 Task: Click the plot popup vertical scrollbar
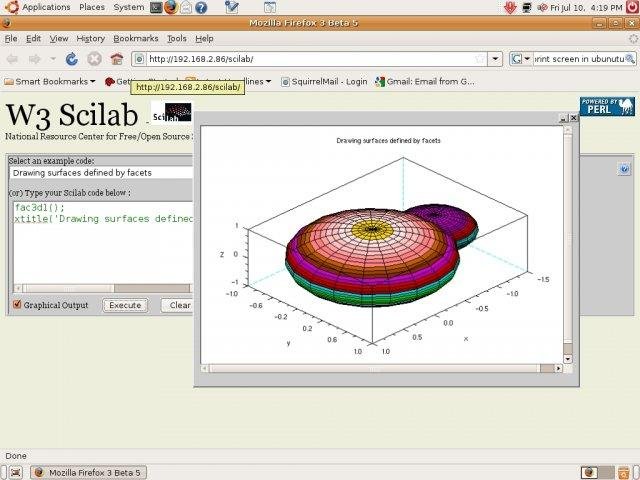click(x=568, y=244)
